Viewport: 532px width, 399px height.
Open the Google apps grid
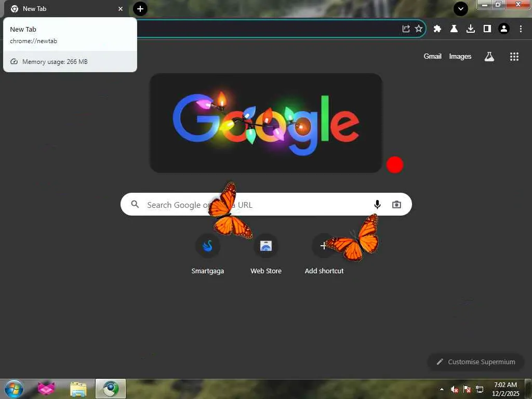[x=514, y=57]
